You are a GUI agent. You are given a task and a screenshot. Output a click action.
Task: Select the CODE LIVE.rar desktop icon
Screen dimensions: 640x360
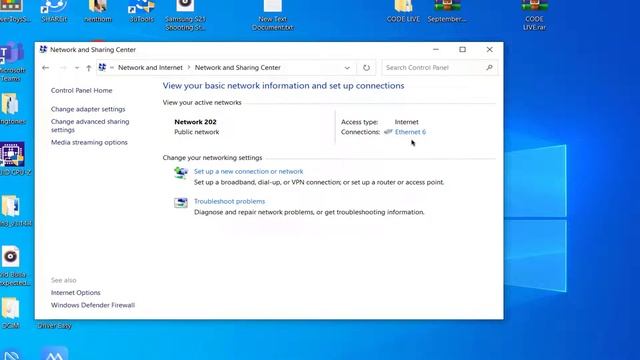click(534, 16)
